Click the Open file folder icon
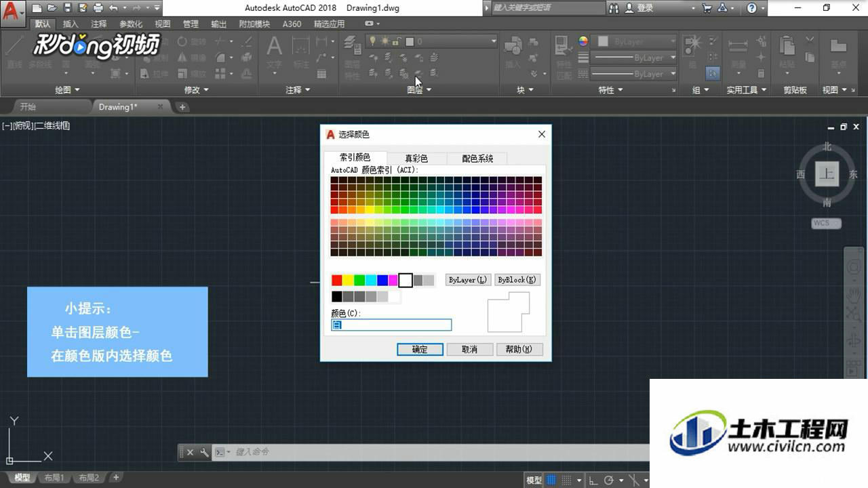868x488 pixels. pyautogui.click(x=53, y=8)
